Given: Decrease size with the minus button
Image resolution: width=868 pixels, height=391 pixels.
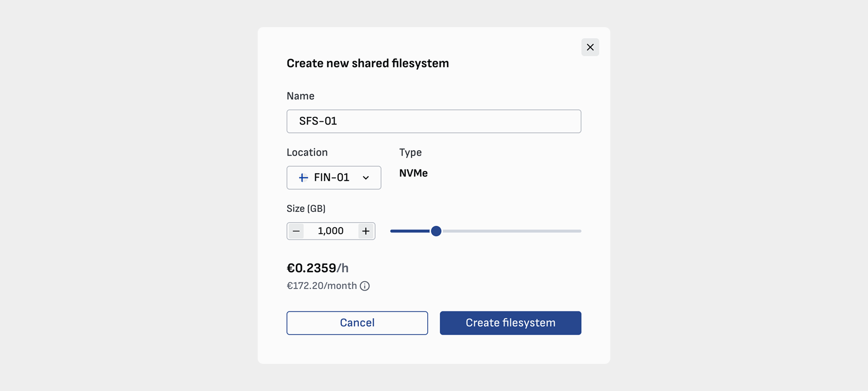Looking at the screenshot, I should (296, 231).
